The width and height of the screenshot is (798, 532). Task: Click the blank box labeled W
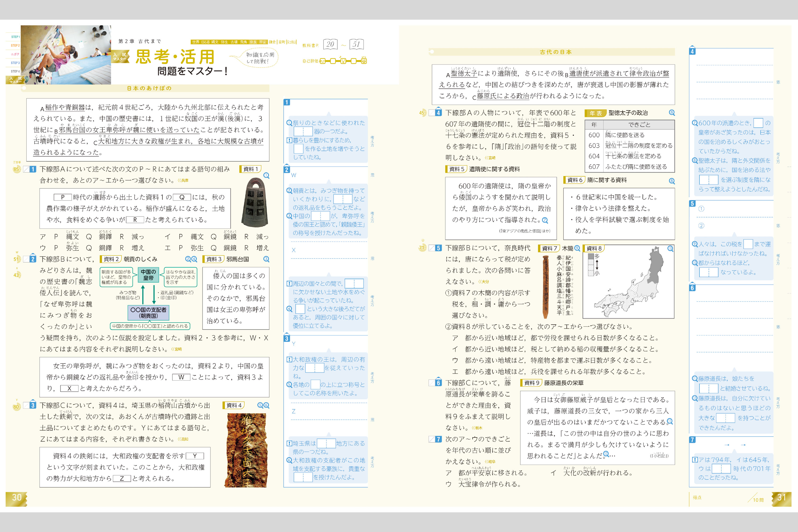tap(181, 377)
